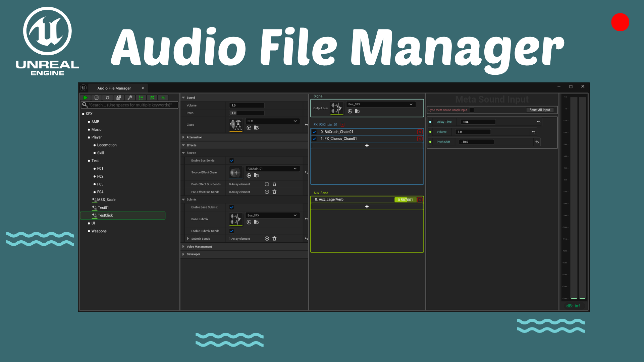Click the wrench settings toolbar icon

(x=130, y=98)
